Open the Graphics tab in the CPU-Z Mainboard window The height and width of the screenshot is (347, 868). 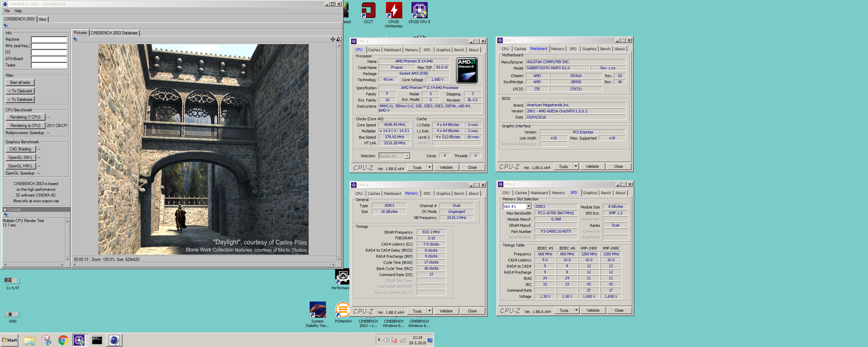[x=589, y=49]
